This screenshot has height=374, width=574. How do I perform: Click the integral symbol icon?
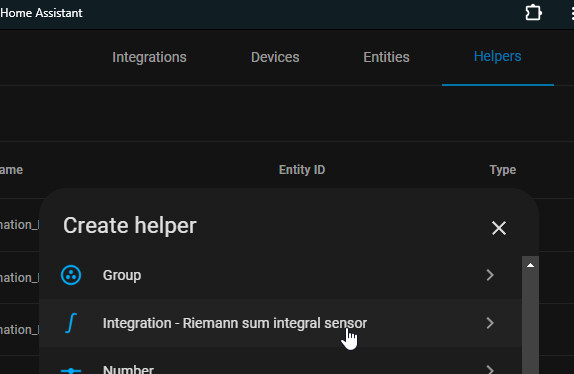tap(71, 323)
